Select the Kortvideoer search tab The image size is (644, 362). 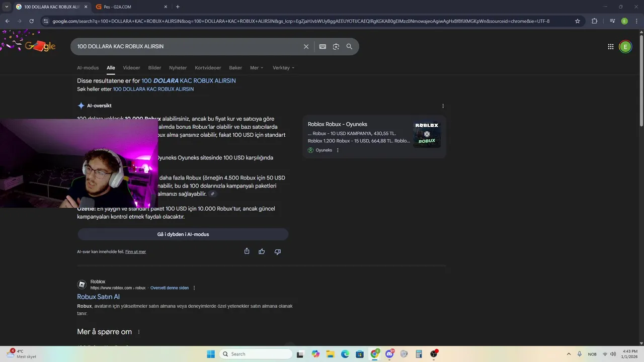(208, 68)
